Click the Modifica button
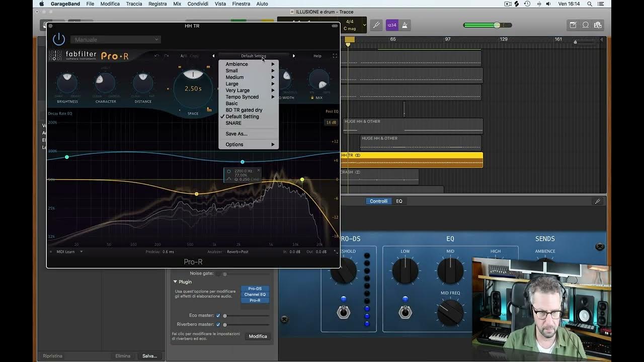The height and width of the screenshot is (362, 644). tap(258, 336)
